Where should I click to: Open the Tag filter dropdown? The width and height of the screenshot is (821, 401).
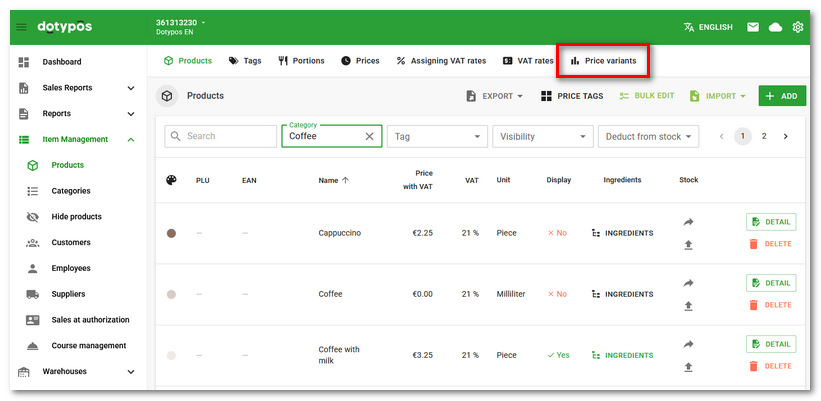click(437, 136)
